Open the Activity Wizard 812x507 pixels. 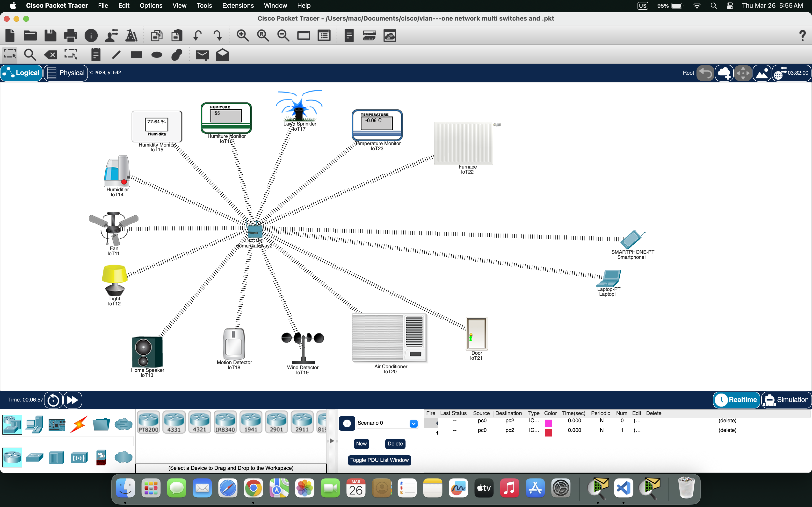pos(131,35)
